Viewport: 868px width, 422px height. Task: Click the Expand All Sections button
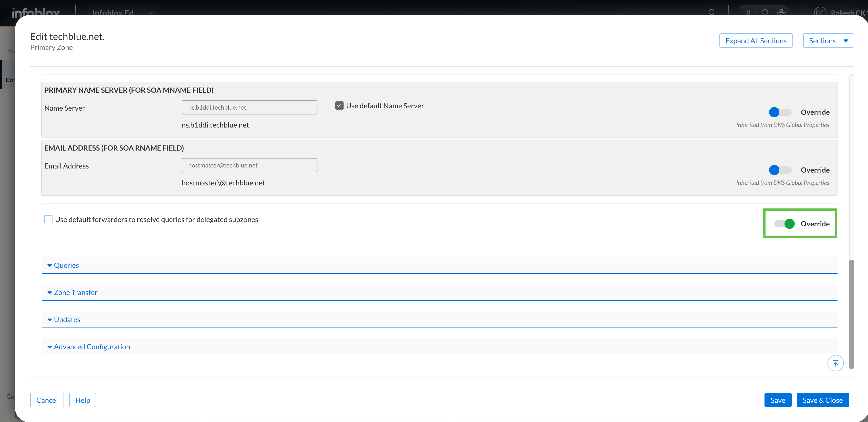756,41
